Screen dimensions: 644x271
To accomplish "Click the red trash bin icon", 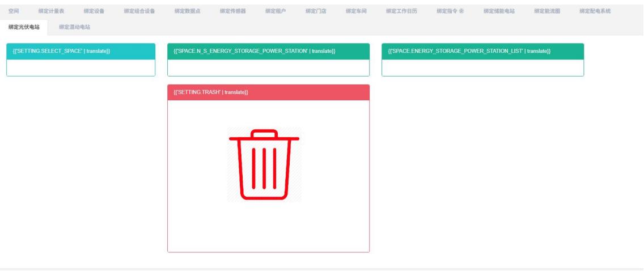I will 264,165.
